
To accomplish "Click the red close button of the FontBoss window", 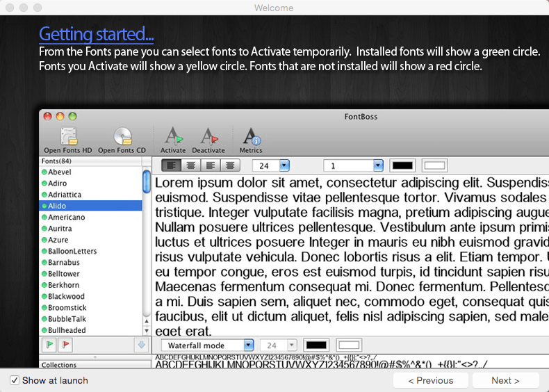I will click(48, 116).
